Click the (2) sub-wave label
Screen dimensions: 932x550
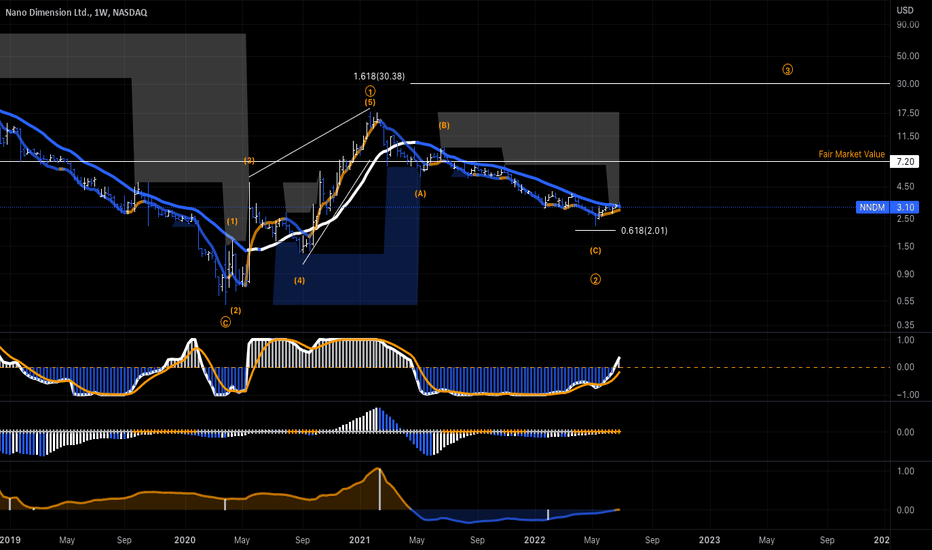point(235,310)
